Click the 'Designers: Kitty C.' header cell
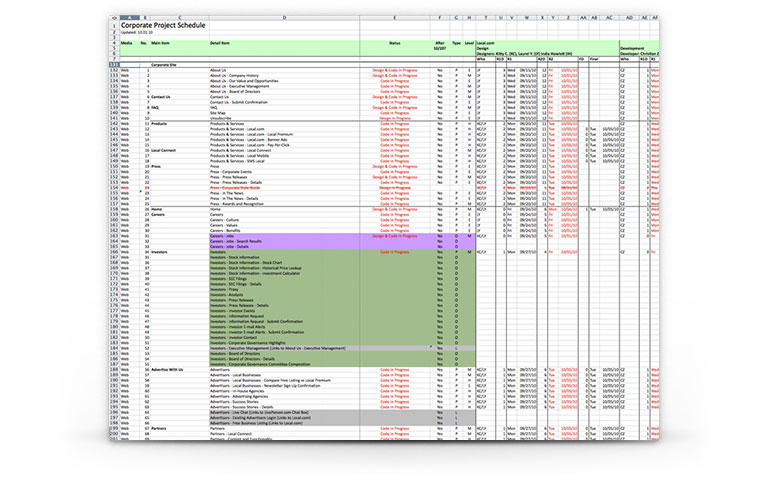 524,54
